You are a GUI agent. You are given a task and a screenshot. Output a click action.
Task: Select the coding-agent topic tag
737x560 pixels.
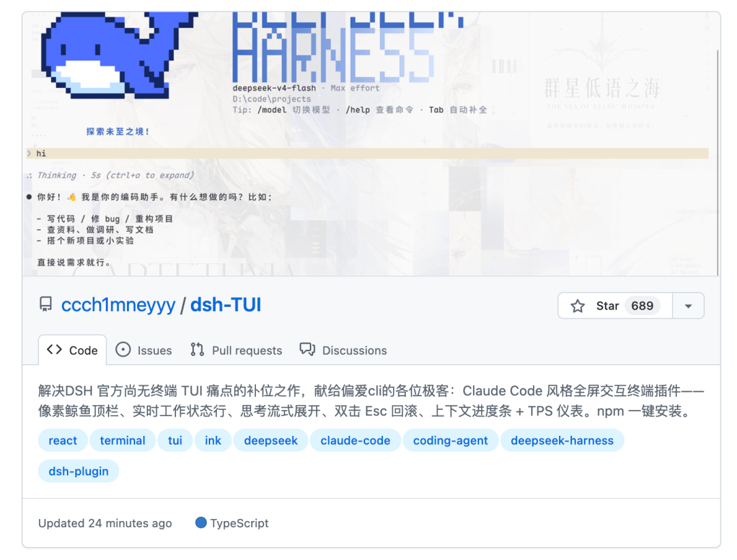tap(450, 440)
